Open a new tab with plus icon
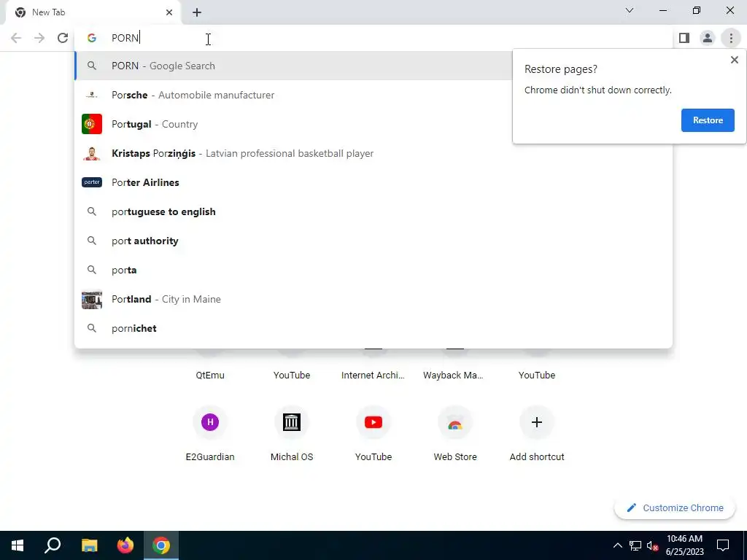Screen dimensions: 747x560 (x=197, y=13)
